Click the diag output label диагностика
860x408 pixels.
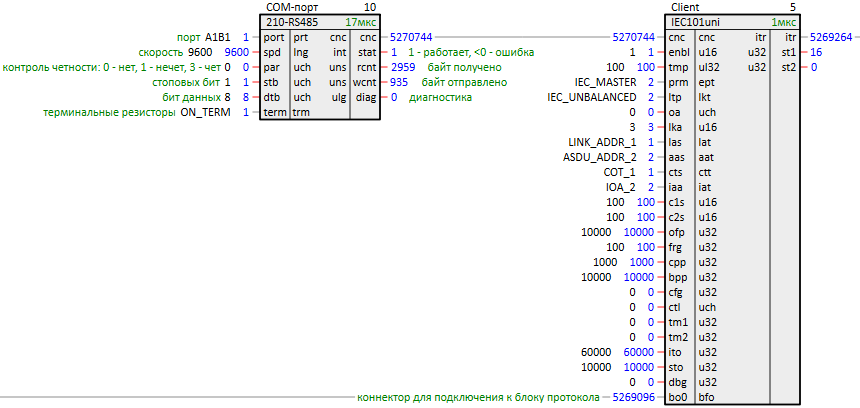click(436, 98)
